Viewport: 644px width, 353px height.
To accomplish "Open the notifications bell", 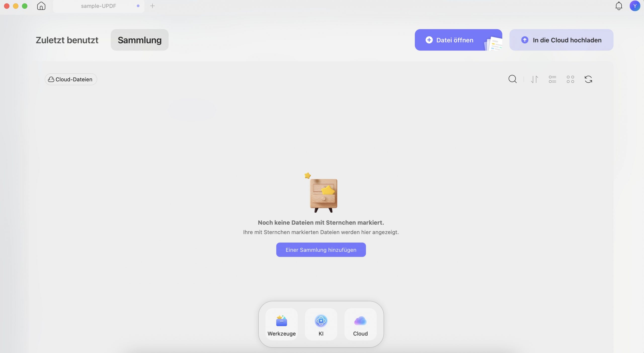I will (x=619, y=6).
